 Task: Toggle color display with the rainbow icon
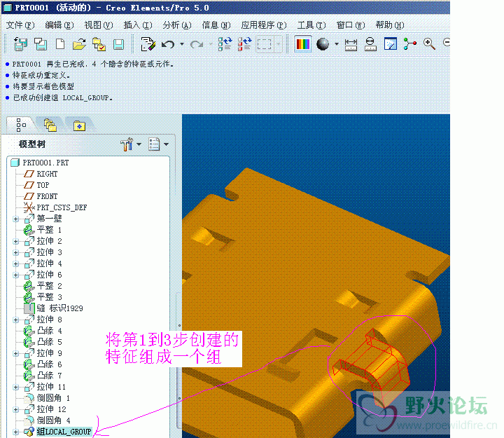303,43
